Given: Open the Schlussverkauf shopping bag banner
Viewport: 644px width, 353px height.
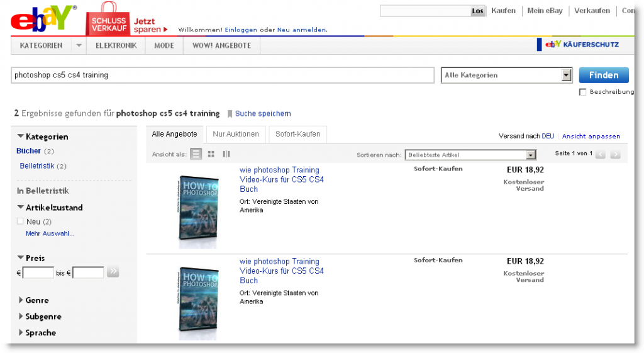Looking at the screenshot, I should (x=108, y=20).
